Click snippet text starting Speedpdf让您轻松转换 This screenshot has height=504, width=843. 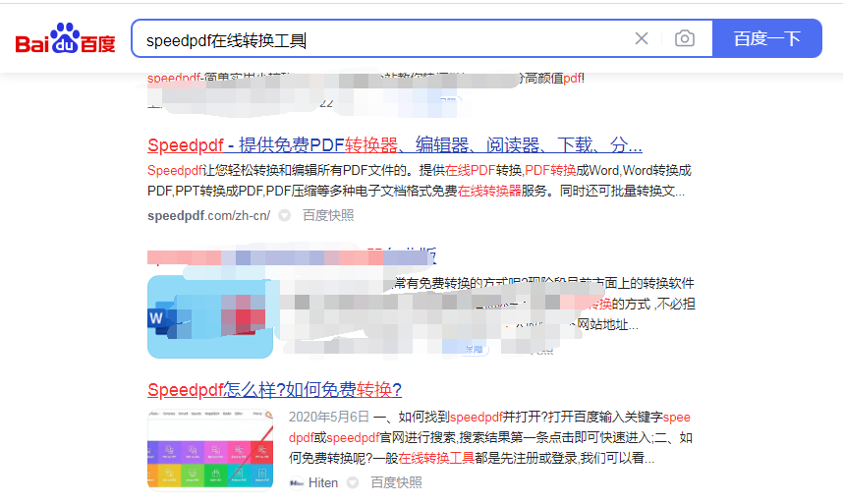tap(420, 181)
